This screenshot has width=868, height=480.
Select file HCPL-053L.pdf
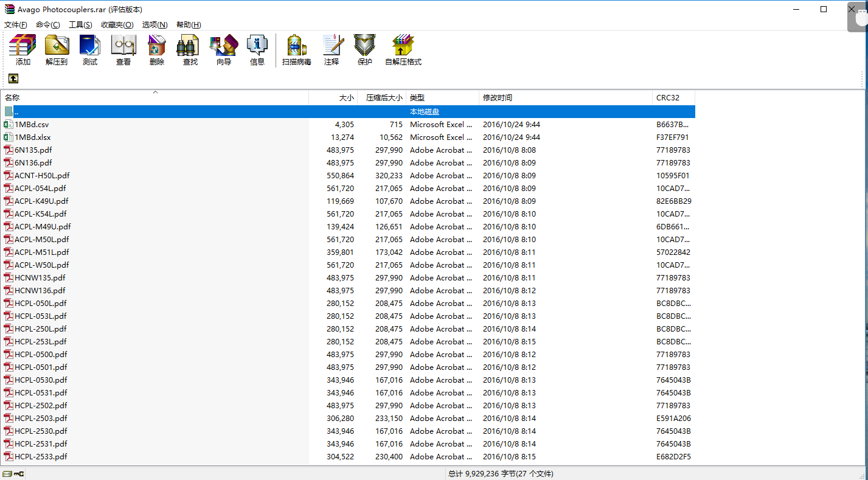tap(41, 316)
